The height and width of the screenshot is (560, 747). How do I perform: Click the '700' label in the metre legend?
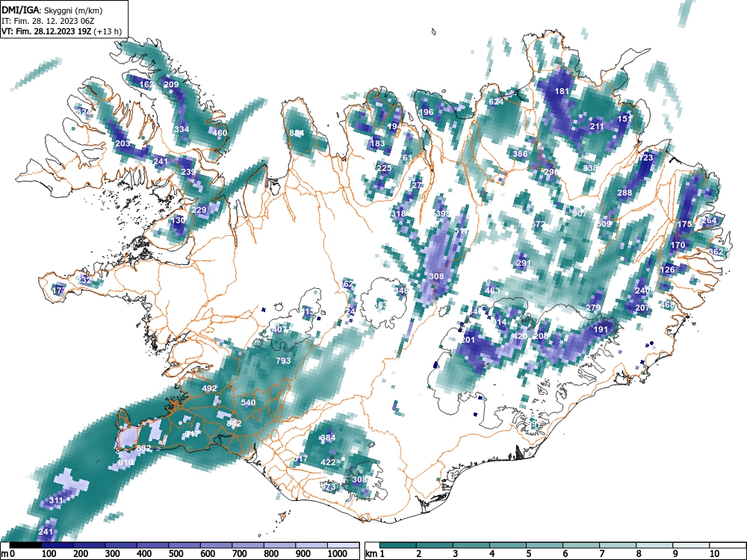pos(240,553)
